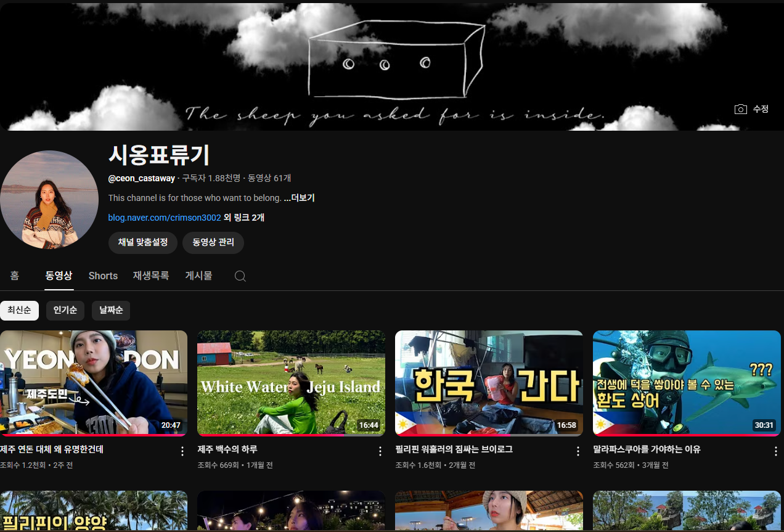
Task: Click 동영상 61개 video count text
Action: click(x=269, y=179)
